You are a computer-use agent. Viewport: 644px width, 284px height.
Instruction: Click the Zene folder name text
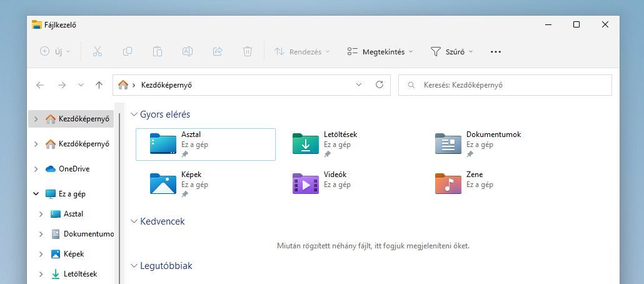pyautogui.click(x=475, y=175)
